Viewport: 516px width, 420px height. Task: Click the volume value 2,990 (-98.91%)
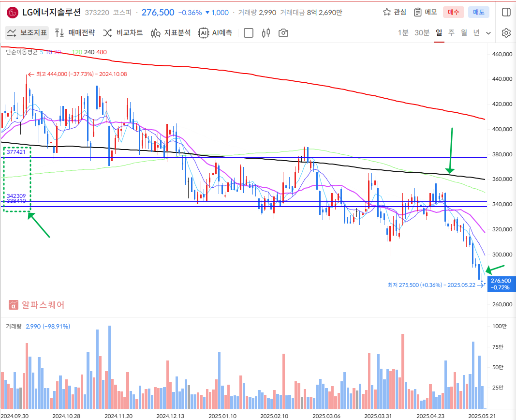tap(48, 326)
